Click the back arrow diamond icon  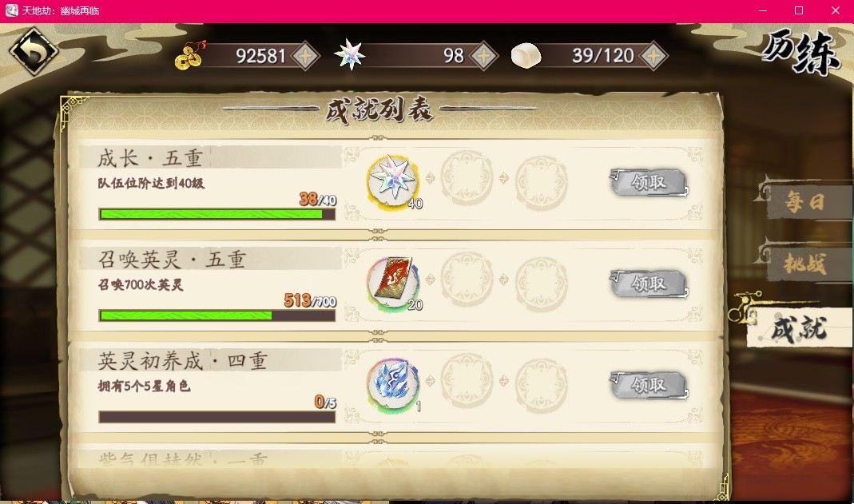34,51
